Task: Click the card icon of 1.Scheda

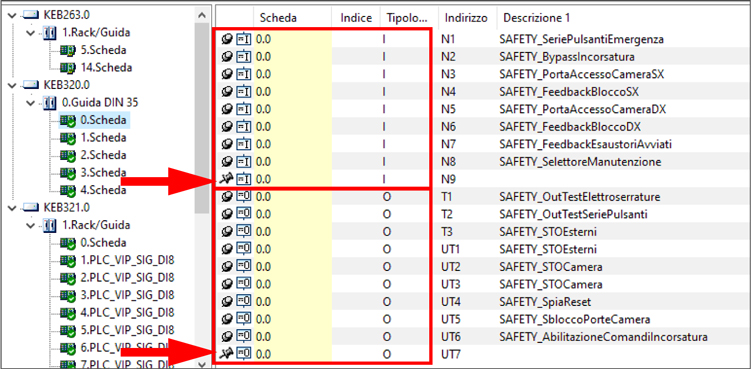Action: 68,138
